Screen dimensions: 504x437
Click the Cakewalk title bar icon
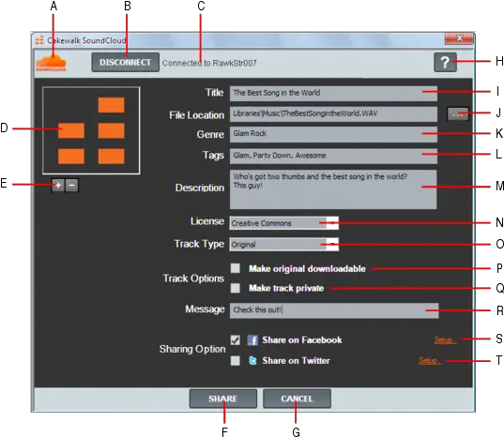[39, 40]
